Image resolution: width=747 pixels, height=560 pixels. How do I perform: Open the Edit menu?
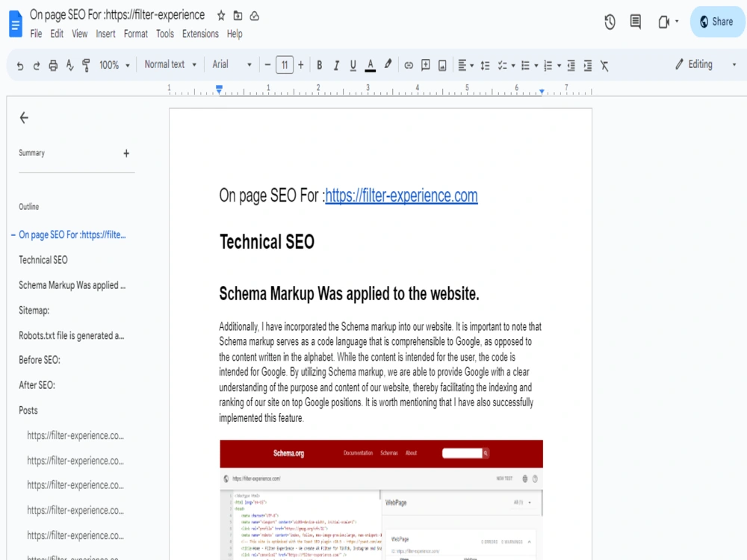coord(57,34)
